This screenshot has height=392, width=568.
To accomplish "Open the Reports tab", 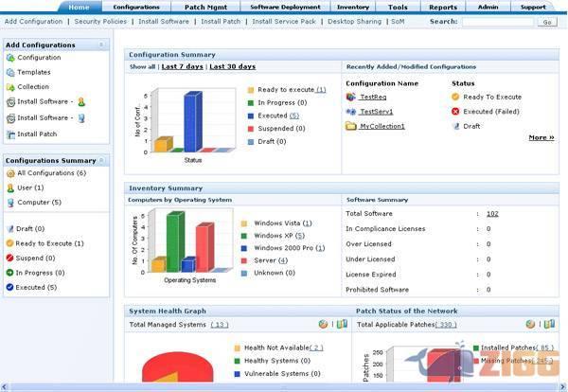I will pyautogui.click(x=443, y=7).
